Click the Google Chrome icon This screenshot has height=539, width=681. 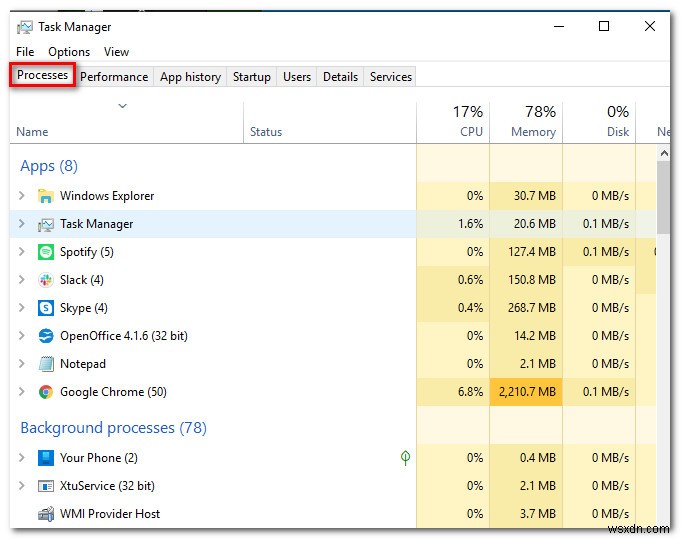coord(46,392)
